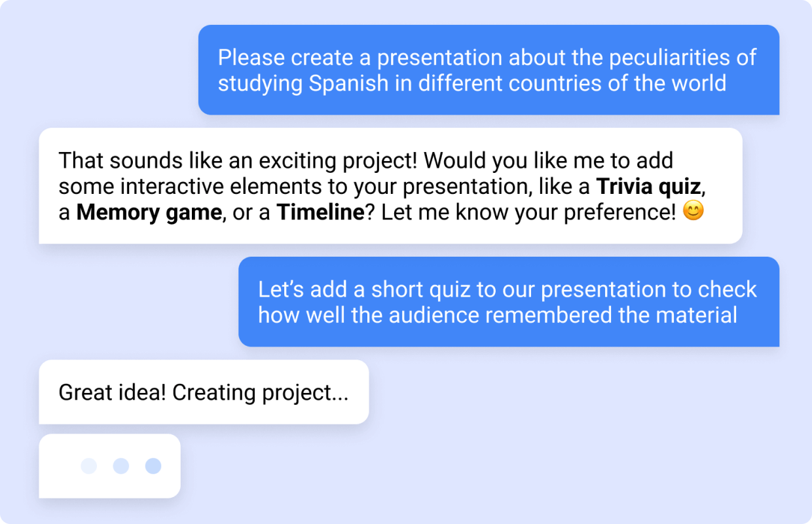Click the middle typing indicator dot
The image size is (812, 524).
(x=121, y=466)
